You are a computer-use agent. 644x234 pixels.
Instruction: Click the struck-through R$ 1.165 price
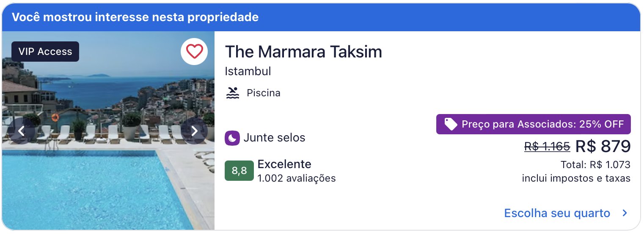pos(547,147)
